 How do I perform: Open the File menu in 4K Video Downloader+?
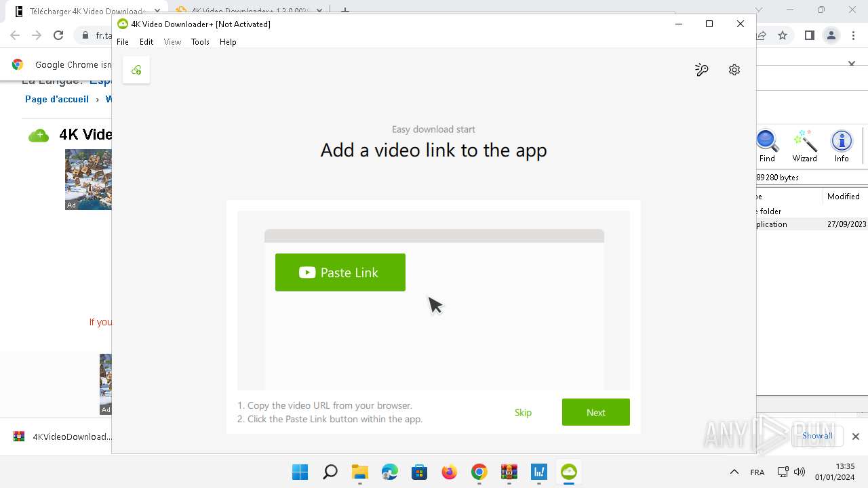point(123,42)
